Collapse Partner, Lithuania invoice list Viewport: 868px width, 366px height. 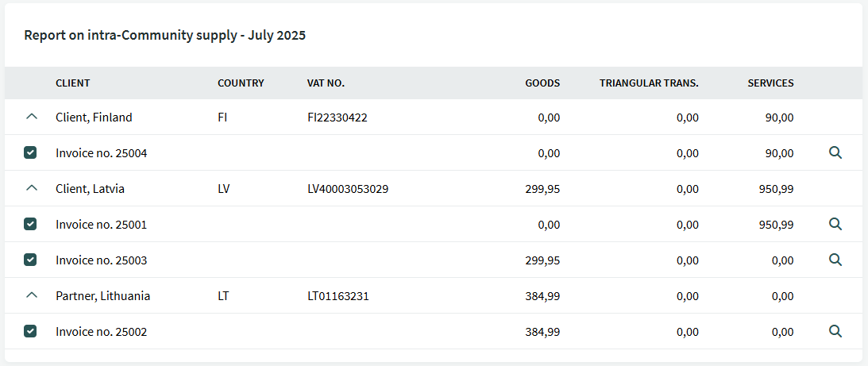pyautogui.click(x=31, y=295)
